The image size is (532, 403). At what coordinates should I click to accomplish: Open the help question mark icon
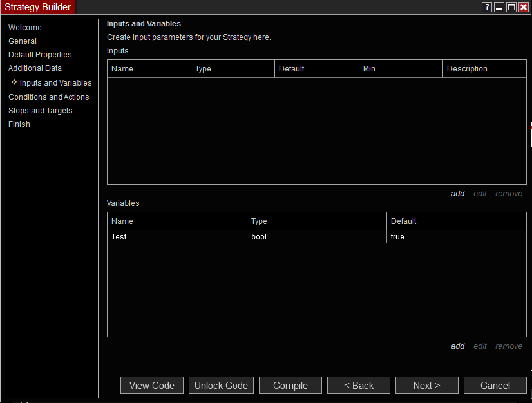point(487,7)
